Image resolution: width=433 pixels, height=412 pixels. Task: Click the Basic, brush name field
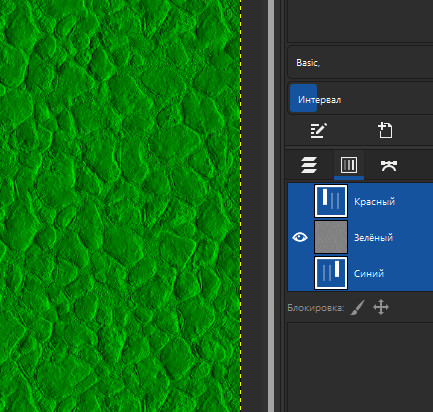pyautogui.click(x=361, y=62)
